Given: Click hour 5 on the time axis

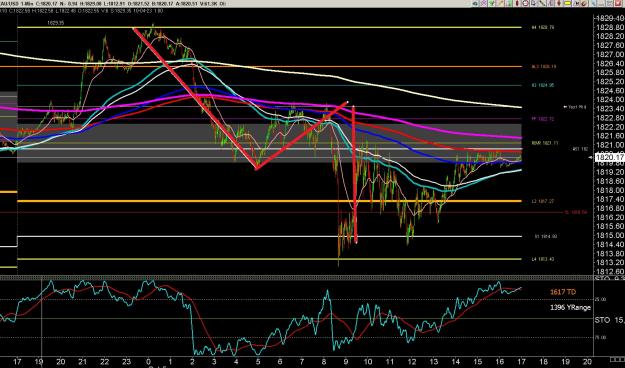Looking at the screenshot, I should [x=258, y=362].
